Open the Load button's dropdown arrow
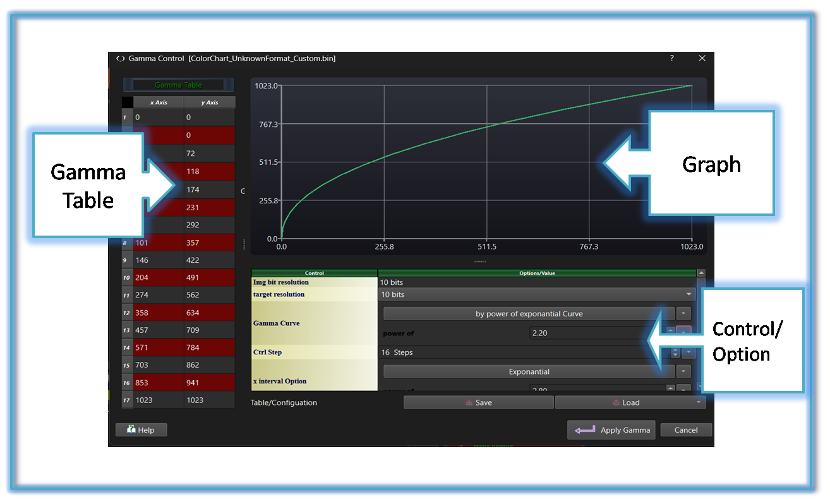This screenshot has height=504, width=830. click(698, 402)
